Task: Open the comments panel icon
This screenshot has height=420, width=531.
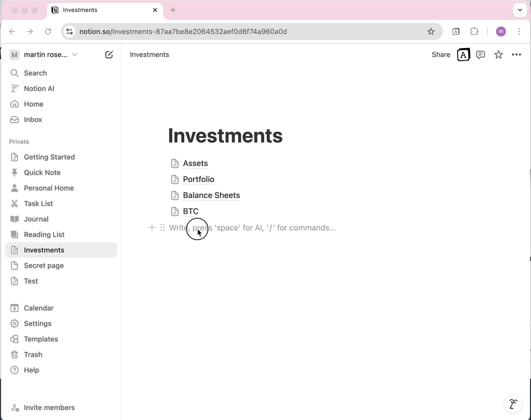Action: pyautogui.click(x=480, y=54)
